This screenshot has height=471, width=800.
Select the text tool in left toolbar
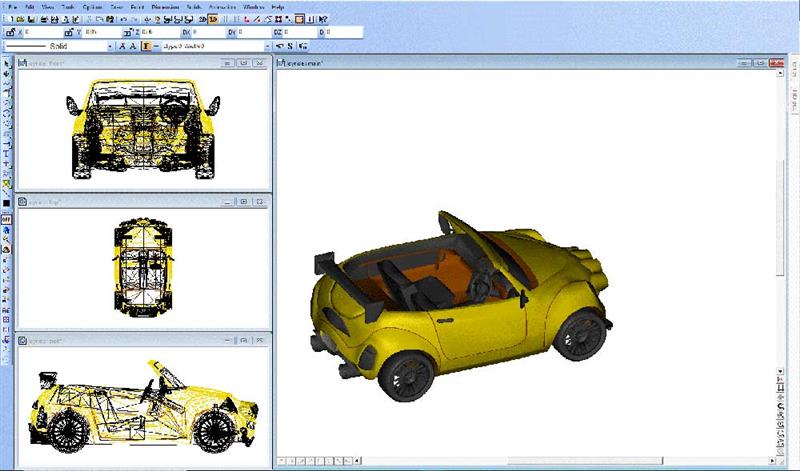point(6,154)
